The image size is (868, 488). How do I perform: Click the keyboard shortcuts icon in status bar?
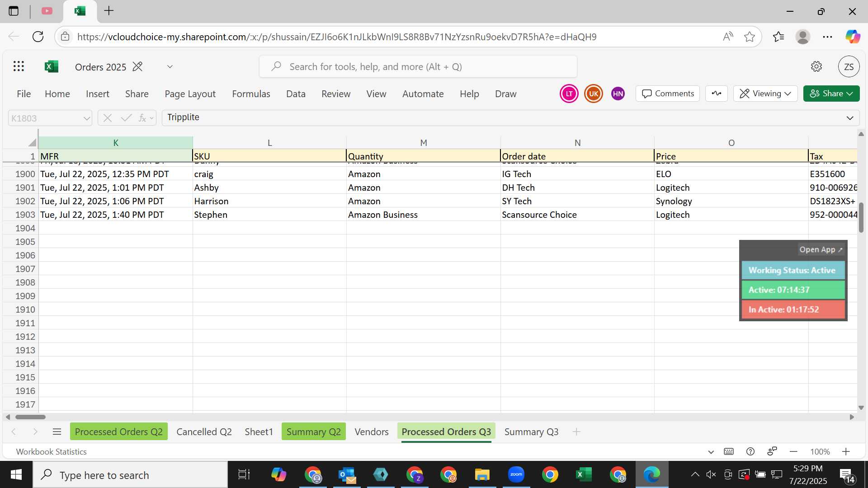click(x=729, y=451)
